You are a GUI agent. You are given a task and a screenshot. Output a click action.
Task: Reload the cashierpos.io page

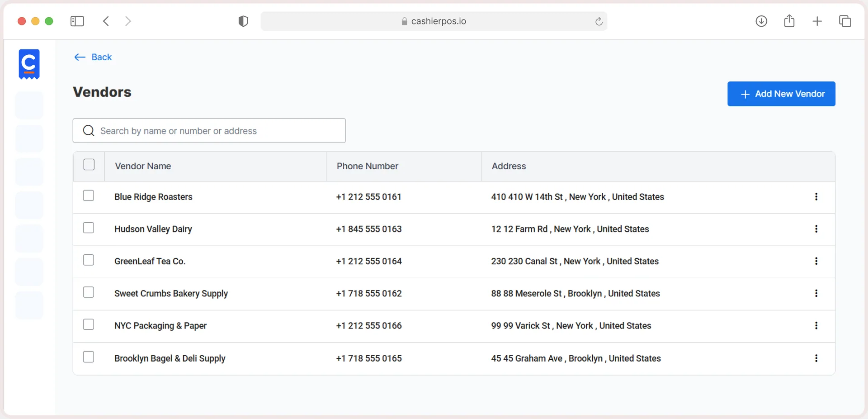pyautogui.click(x=599, y=21)
